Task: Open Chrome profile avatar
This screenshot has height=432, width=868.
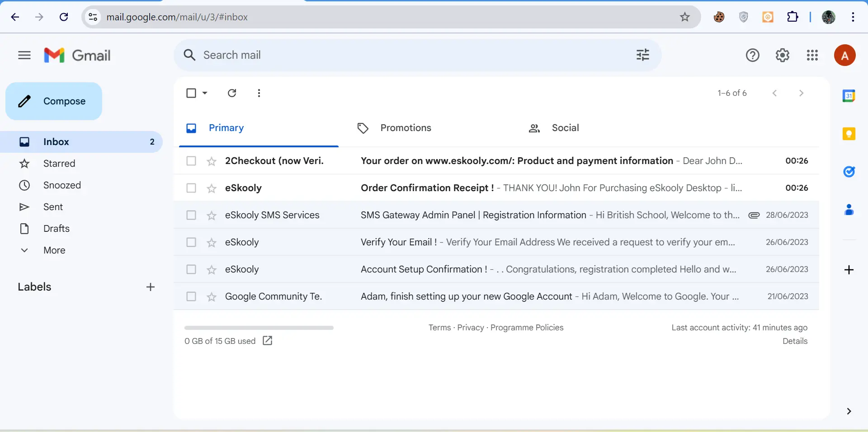Action: (828, 17)
